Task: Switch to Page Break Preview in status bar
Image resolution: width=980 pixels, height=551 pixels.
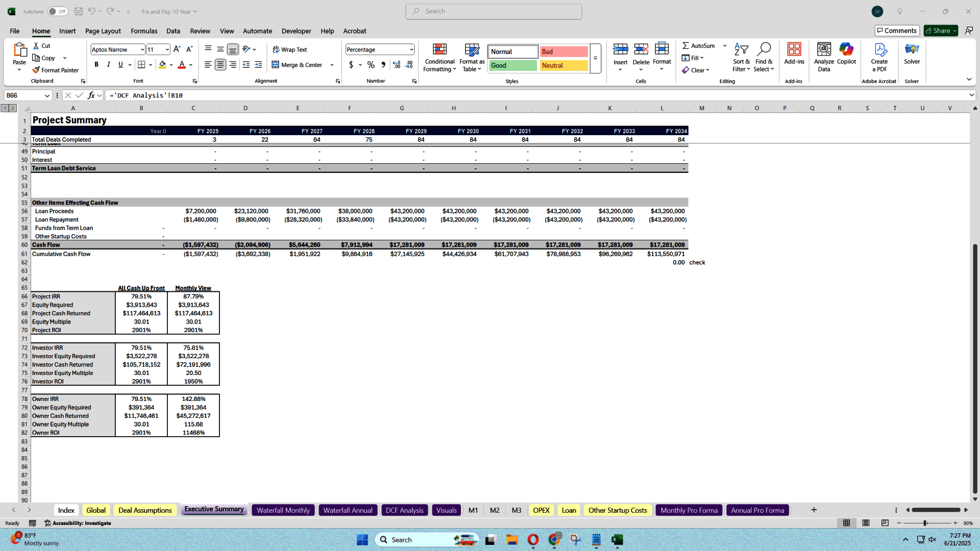Action: point(885,523)
